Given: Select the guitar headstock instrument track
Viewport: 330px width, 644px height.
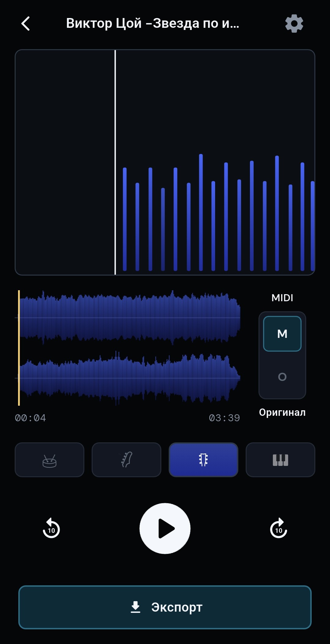Looking at the screenshot, I should click(204, 460).
